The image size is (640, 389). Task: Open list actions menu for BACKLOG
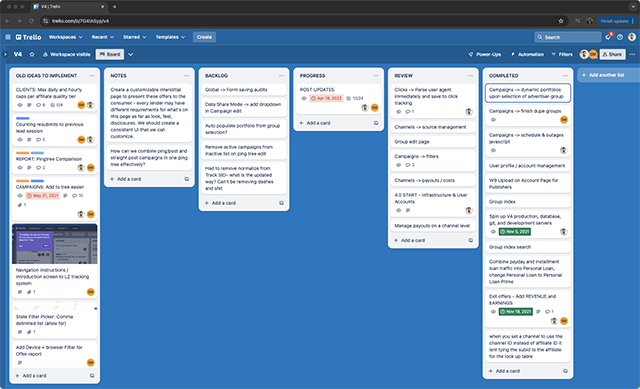pos(281,76)
